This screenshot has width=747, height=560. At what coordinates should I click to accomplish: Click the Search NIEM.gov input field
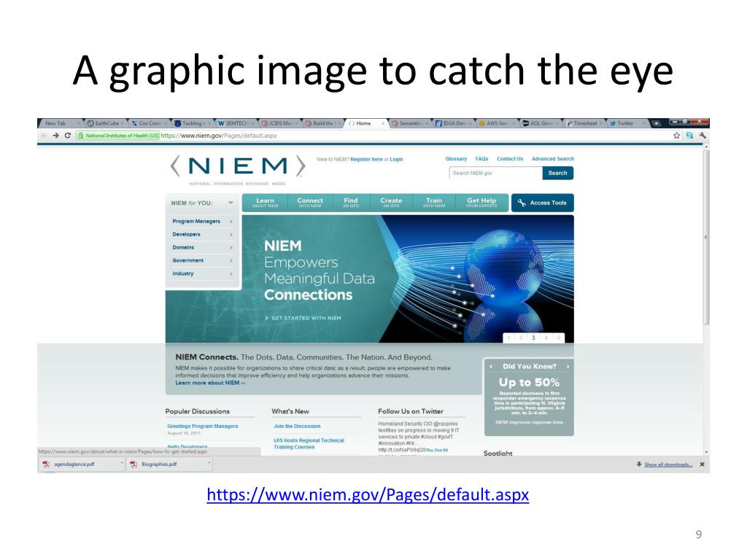click(495, 174)
